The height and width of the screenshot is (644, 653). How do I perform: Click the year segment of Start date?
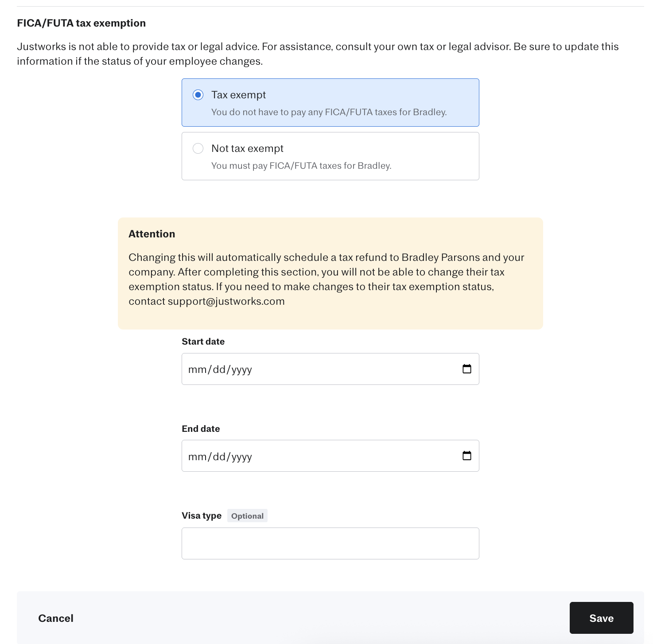tap(242, 369)
